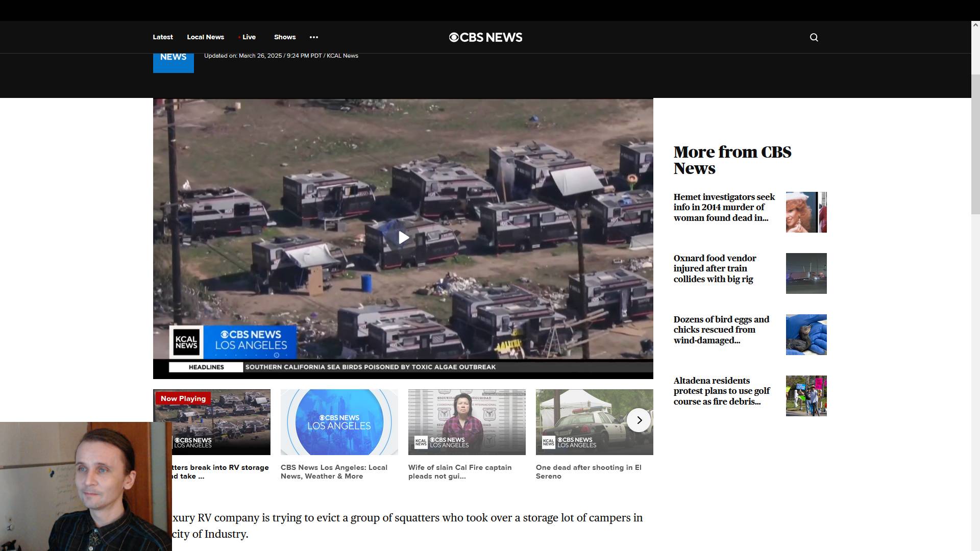Viewport: 980px width, 551px height.
Task: Go to the Live stream
Action: click(x=249, y=37)
